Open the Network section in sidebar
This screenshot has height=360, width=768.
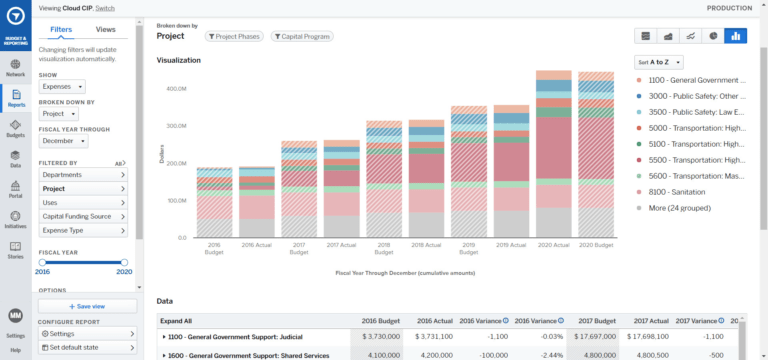pyautogui.click(x=16, y=69)
